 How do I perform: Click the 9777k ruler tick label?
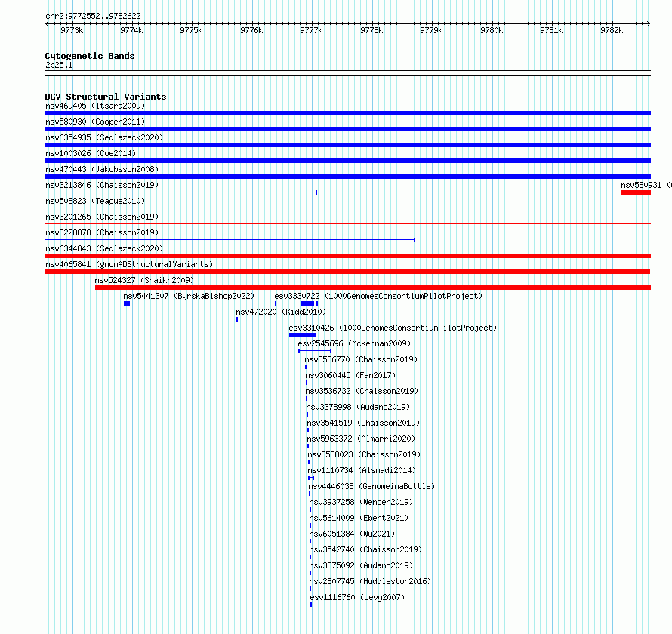point(311,30)
